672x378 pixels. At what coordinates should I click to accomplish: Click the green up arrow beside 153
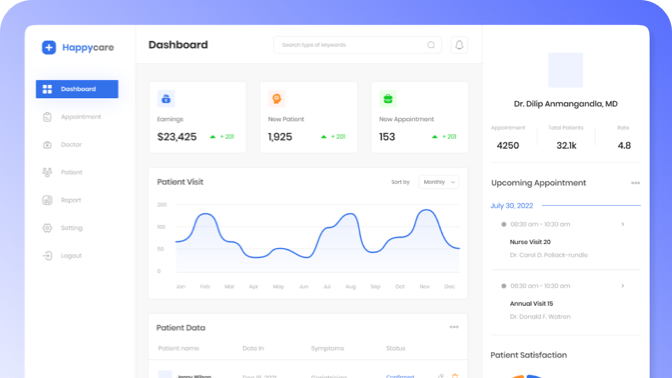(x=435, y=137)
